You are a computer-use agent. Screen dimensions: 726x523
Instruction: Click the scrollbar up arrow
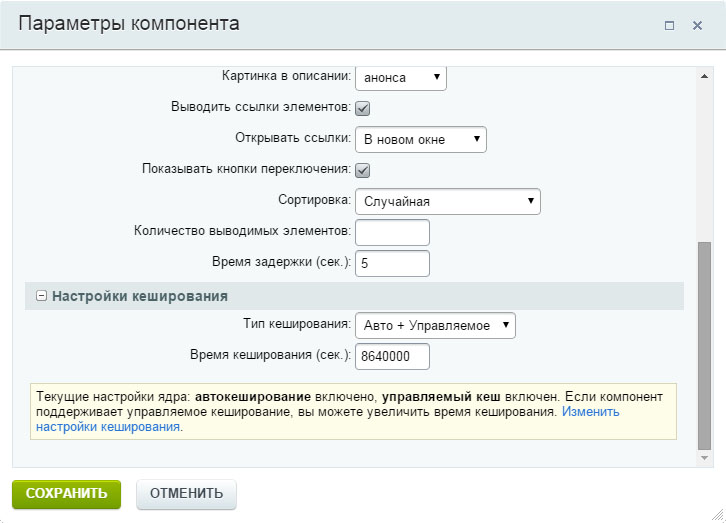pyautogui.click(x=704, y=76)
